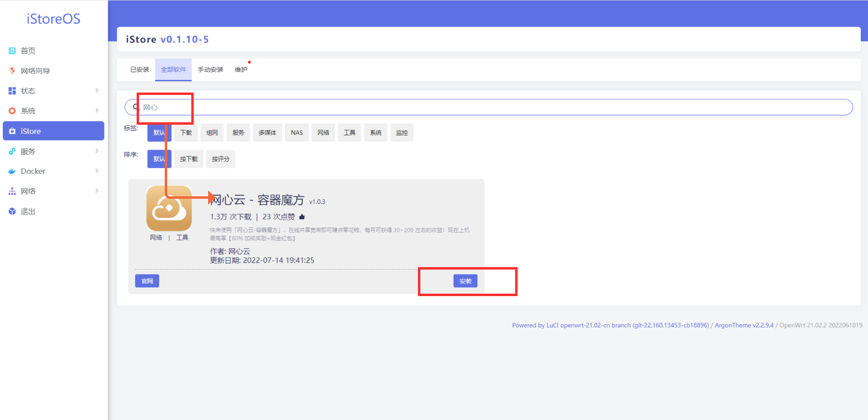Image resolution: width=868 pixels, height=420 pixels.
Task: Click the v1.0.3 version label
Action: pos(317,202)
